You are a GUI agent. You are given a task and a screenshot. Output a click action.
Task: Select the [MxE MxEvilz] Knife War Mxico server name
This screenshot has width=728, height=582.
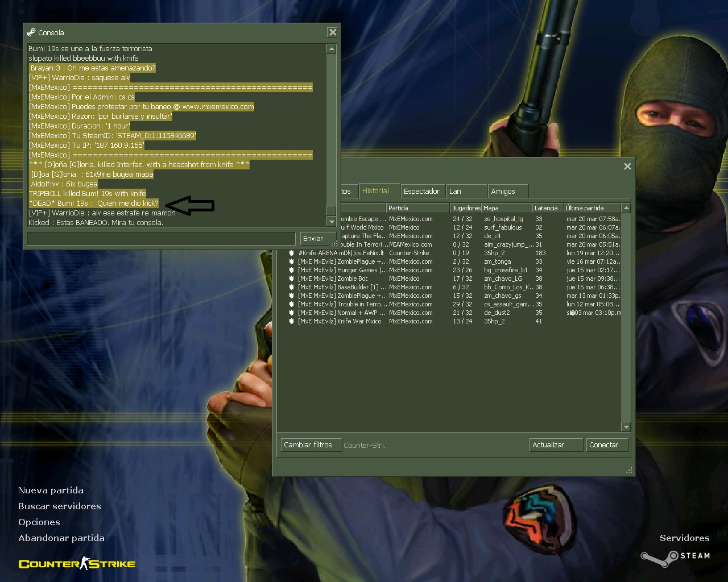click(340, 321)
